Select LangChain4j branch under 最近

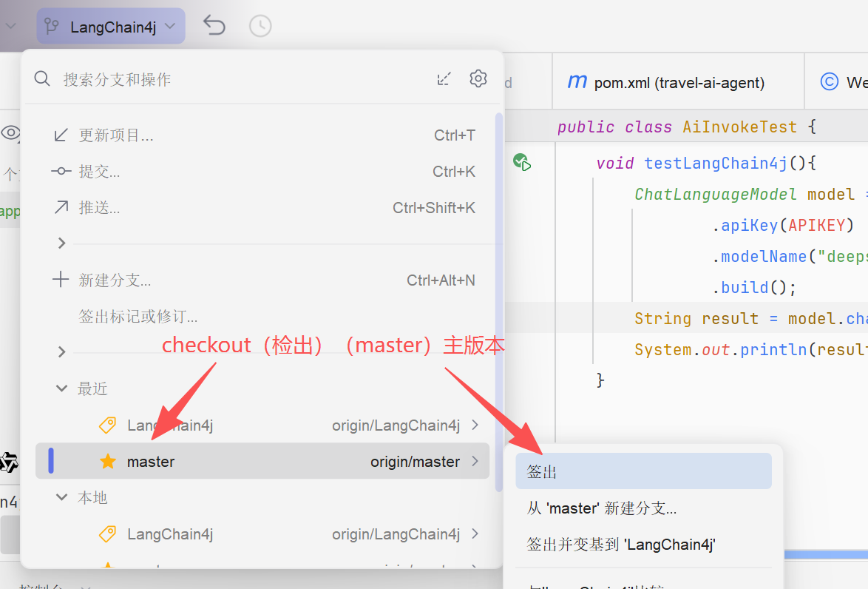pyautogui.click(x=263, y=425)
